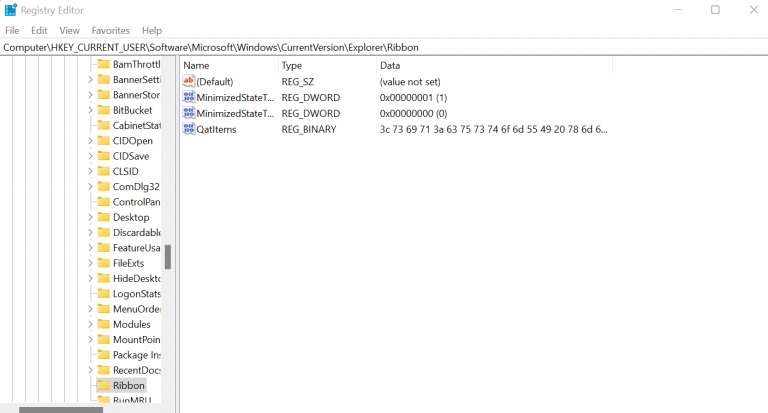768x413 pixels.
Task: Select the QatItems binary value icon
Action: 189,129
